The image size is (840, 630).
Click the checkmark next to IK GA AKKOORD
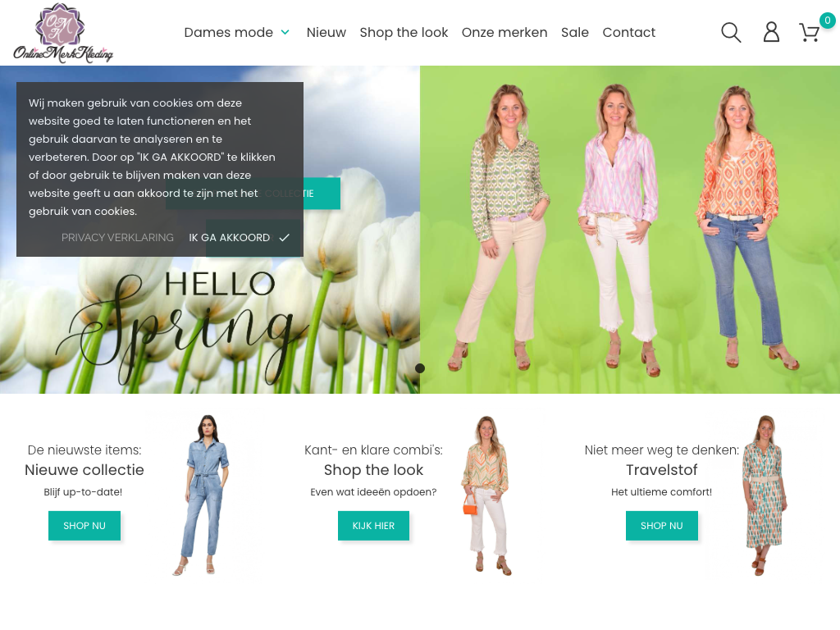pyautogui.click(x=284, y=238)
